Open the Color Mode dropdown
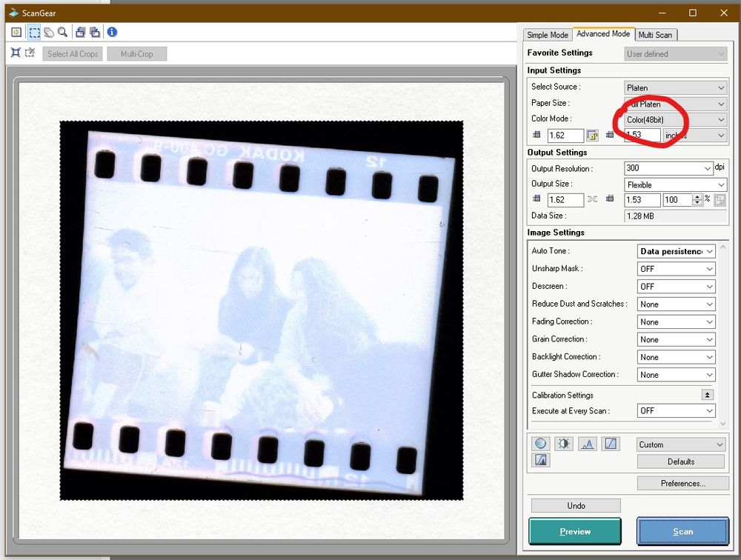Image resolution: width=741 pixels, height=560 pixels. [x=675, y=120]
